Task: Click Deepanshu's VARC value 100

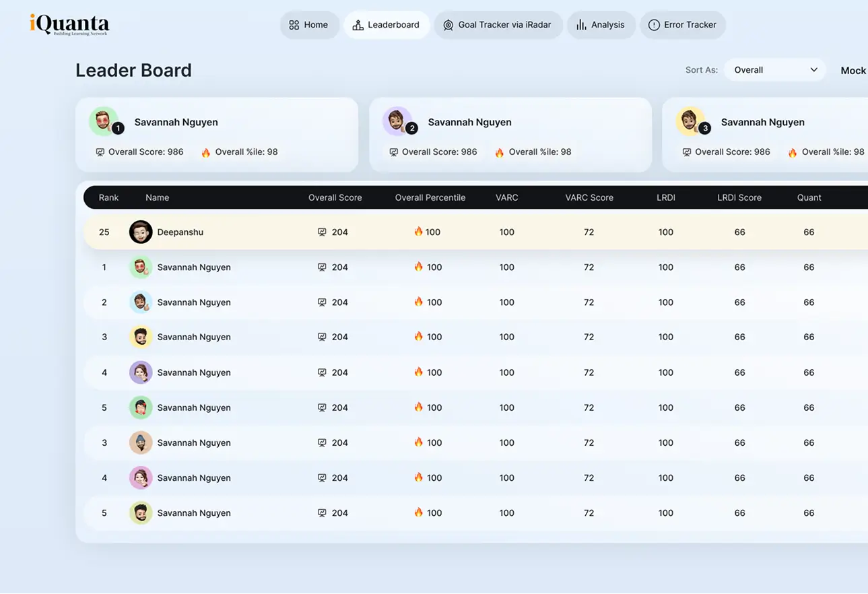Action: click(507, 232)
